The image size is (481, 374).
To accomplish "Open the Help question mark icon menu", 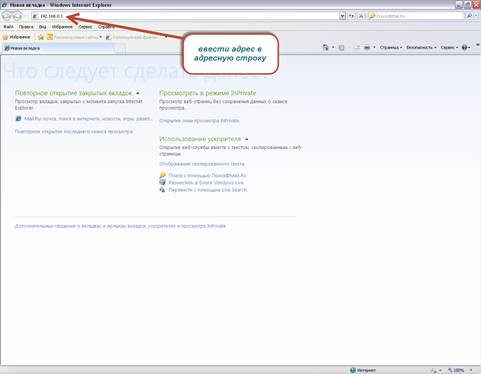I will [x=466, y=48].
